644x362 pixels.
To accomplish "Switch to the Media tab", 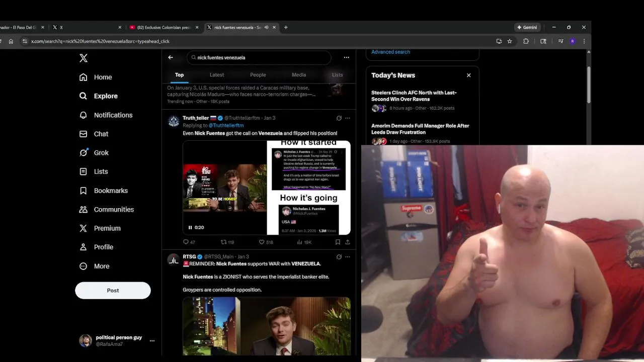I will pyautogui.click(x=299, y=75).
